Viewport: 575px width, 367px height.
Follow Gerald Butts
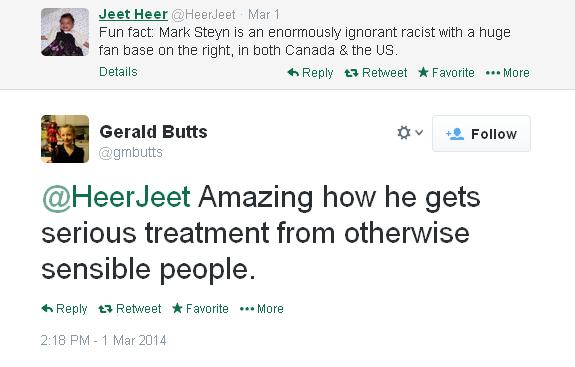[481, 134]
